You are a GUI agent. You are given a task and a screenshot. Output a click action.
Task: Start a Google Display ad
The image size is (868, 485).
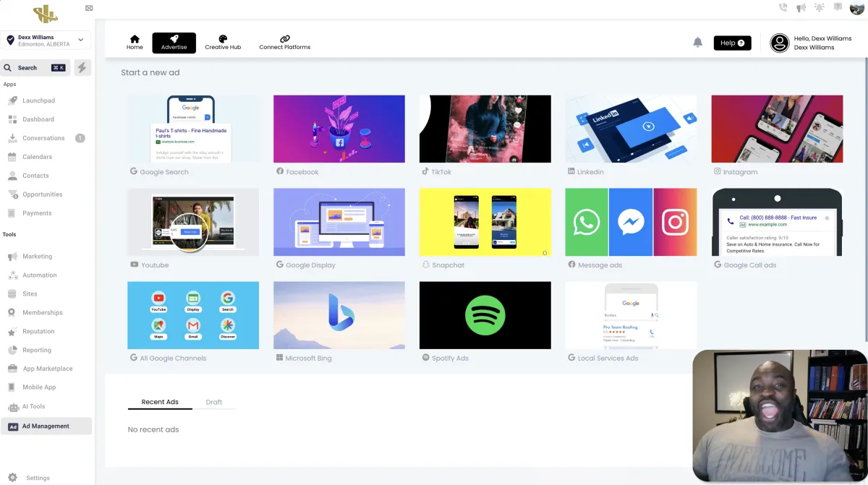(339, 222)
